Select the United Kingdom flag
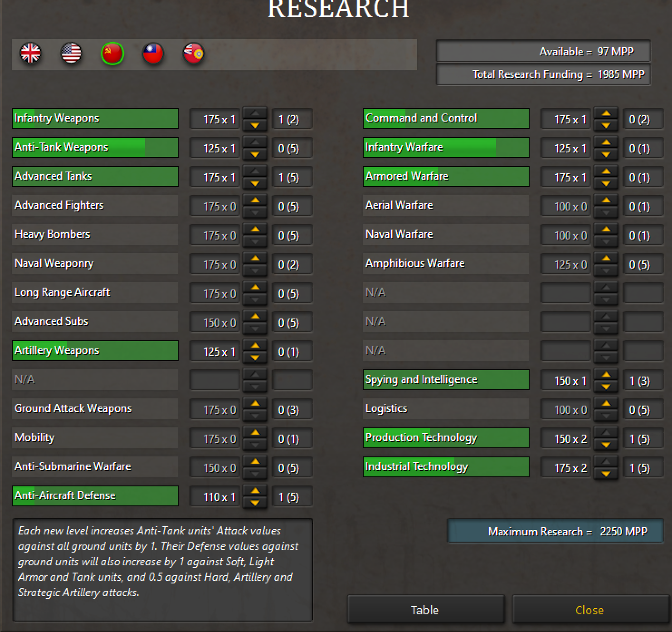672x632 pixels. pyautogui.click(x=30, y=54)
